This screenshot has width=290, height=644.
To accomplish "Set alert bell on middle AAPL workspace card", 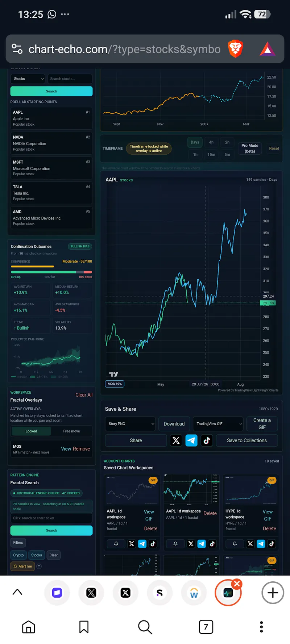I will click(x=175, y=544).
